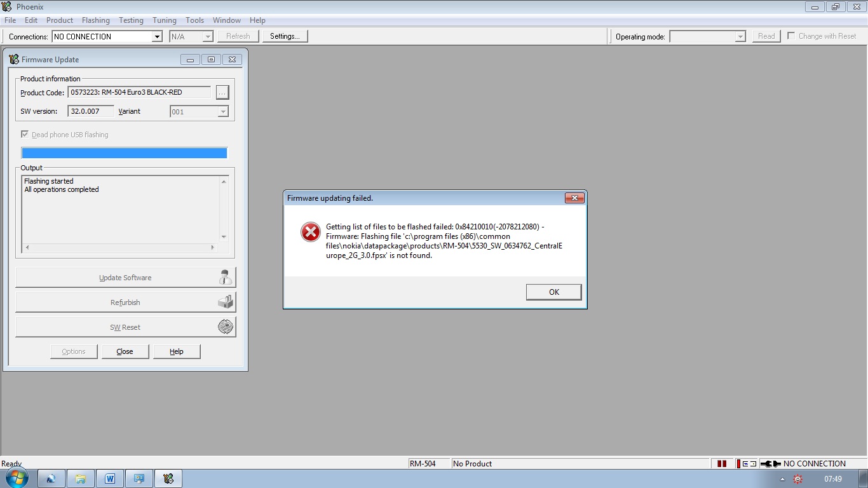Click the Output box horizontal scroll right arrow
This screenshot has height=488, width=868.
[x=212, y=247]
